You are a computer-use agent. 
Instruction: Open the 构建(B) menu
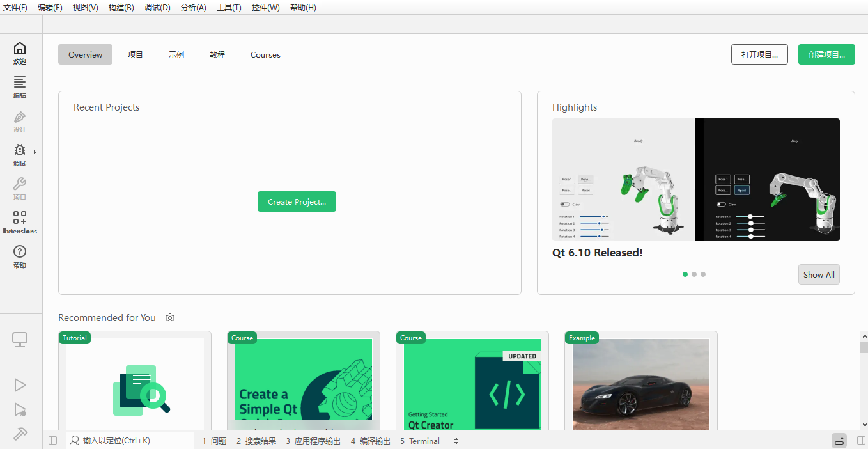(121, 7)
